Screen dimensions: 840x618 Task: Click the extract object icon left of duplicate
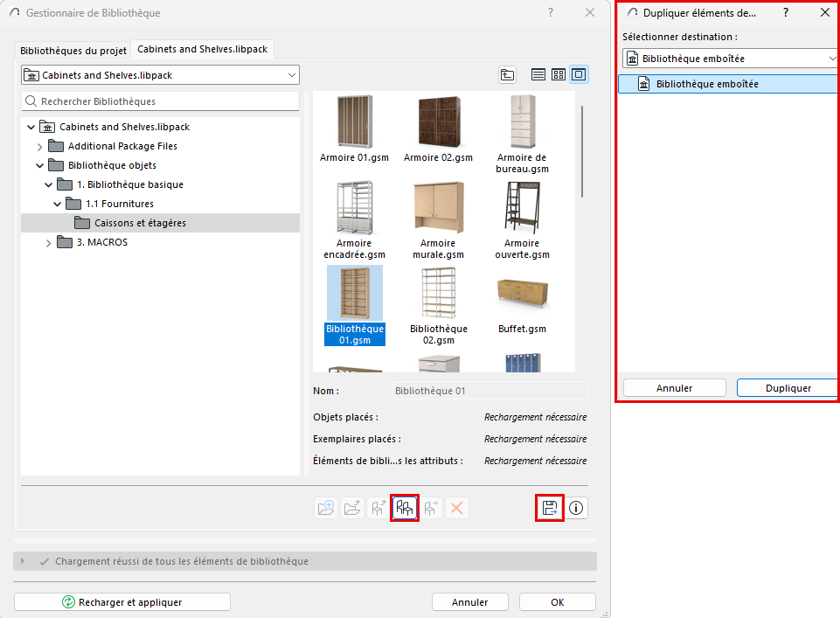point(378,508)
